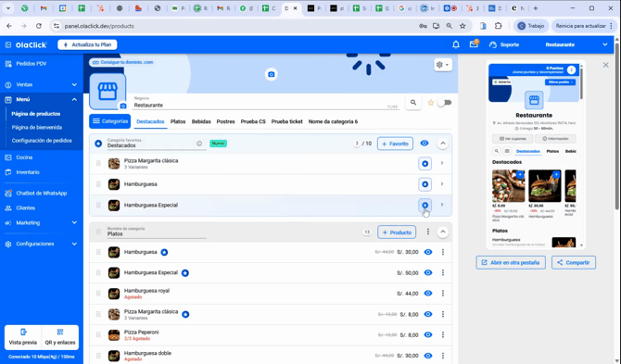The width and height of the screenshot is (621, 364).
Task: Toggle visibility of Hamburguesa royal
Action: 428,294
